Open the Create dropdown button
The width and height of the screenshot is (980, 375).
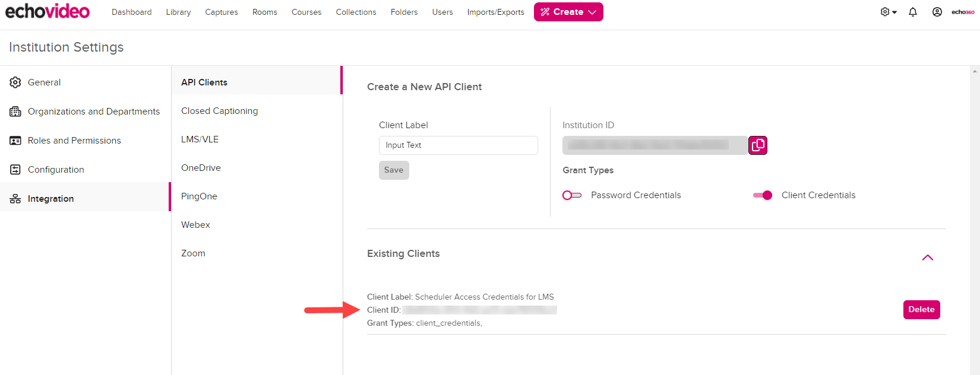click(568, 12)
